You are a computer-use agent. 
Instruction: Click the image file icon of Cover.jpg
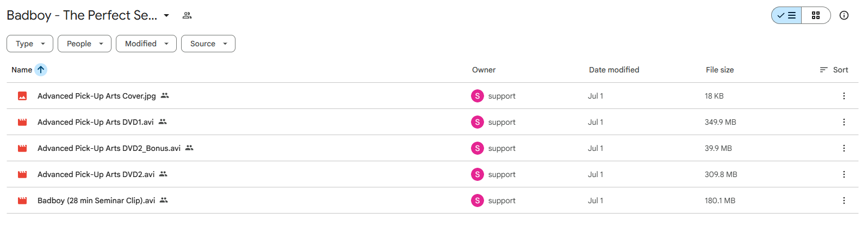[x=22, y=96]
